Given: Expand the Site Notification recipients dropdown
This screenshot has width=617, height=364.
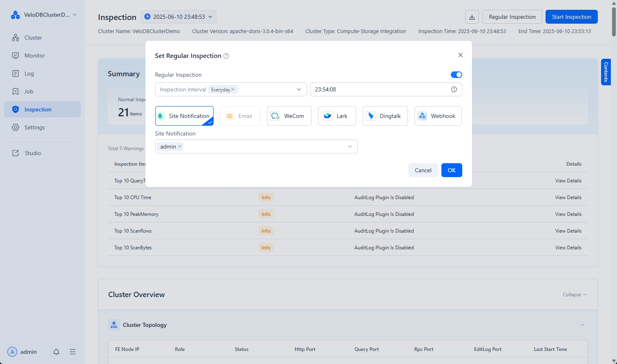Looking at the screenshot, I should 350,146.
